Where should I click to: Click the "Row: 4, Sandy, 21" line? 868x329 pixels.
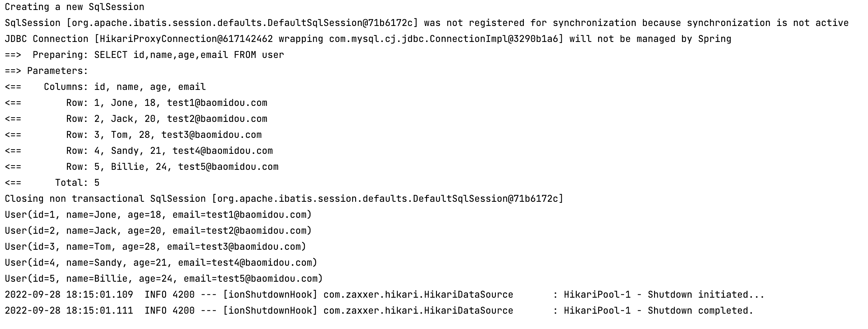click(x=169, y=151)
